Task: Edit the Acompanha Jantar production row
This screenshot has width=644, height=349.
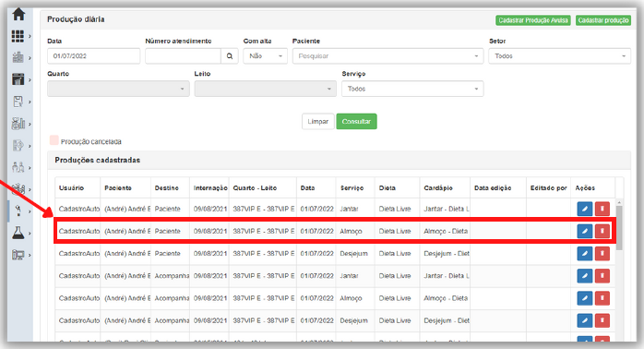Action: point(584,276)
